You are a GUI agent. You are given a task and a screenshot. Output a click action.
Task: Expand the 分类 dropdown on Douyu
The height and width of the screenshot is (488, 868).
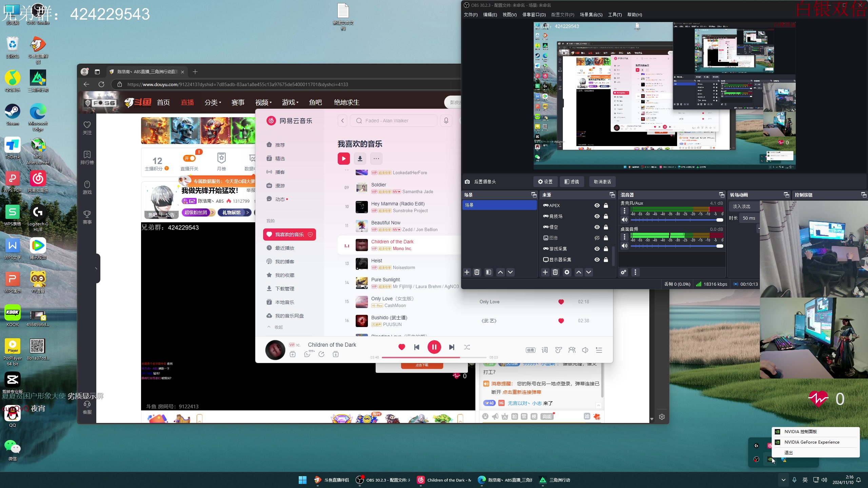pos(213,102)
